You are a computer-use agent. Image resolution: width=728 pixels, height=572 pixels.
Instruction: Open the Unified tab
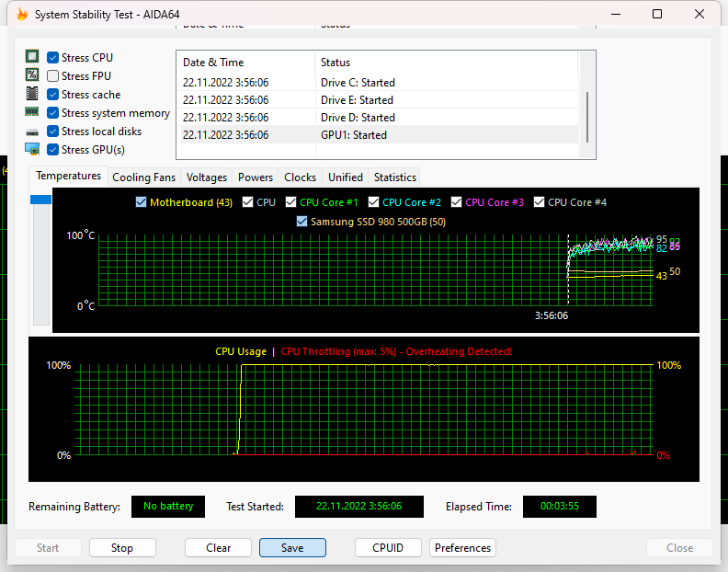pos(346,177)
